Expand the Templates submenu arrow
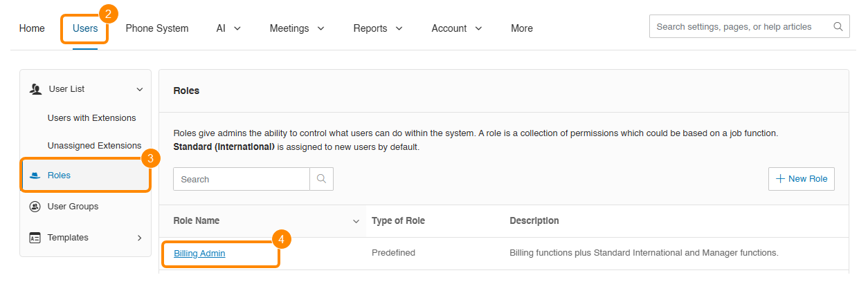The width and height of the screenshot is (868, 284). click(139, 238)
